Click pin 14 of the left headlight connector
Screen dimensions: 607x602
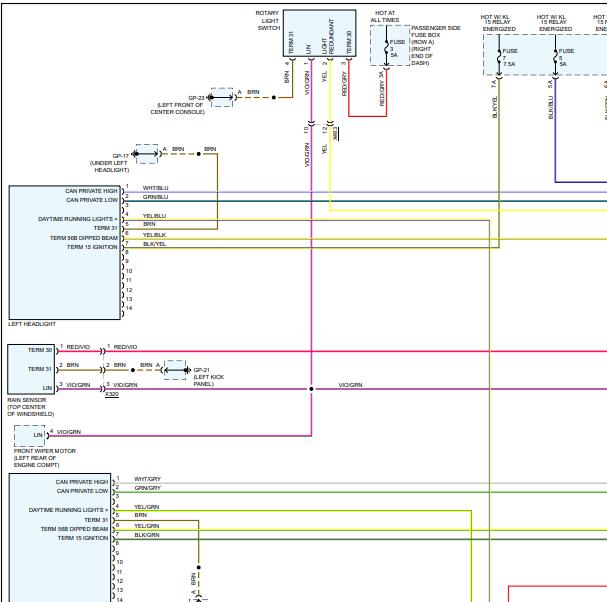click(129, 308)
